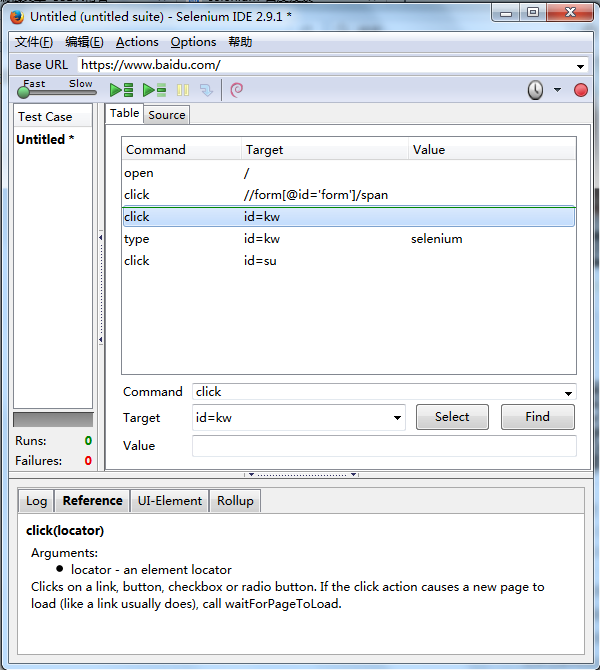Adjust the Fast-Slow speed slider handle
The image size is (600, 670).
tap(24, 92)
